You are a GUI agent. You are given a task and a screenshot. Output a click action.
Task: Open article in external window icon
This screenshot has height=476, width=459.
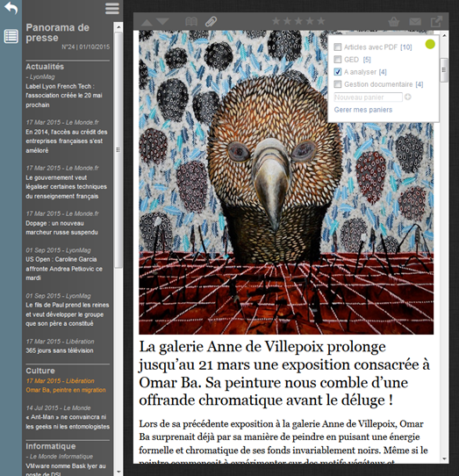[x=436, y=22]
